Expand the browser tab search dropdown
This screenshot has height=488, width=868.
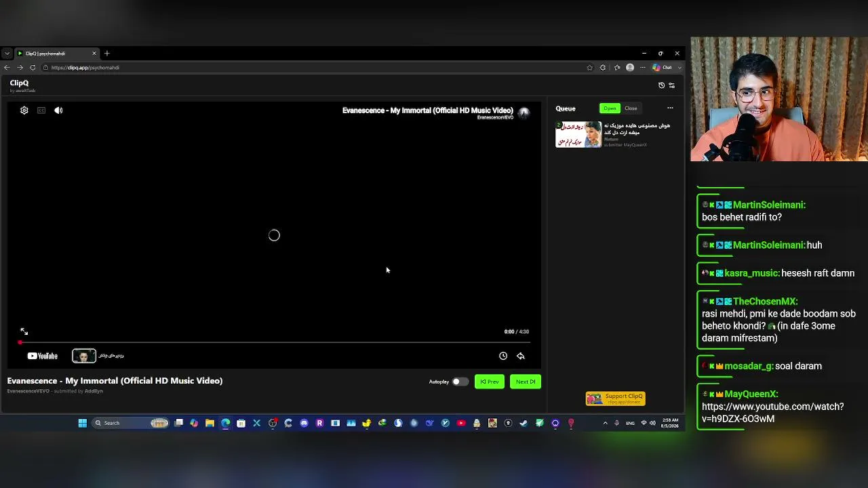(x=7, y=54)
